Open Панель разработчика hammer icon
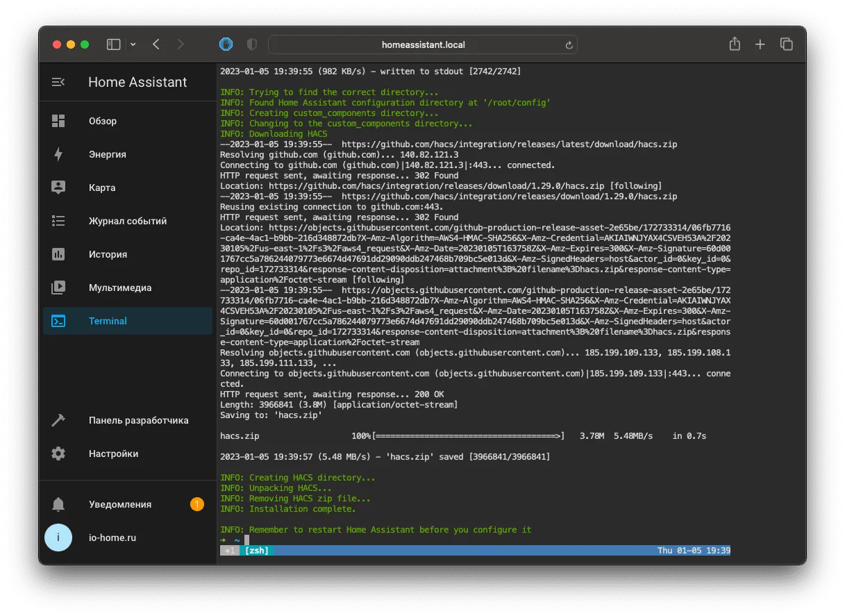The width and height of the screenshot is (845, 616). click(x=58, y=420)
